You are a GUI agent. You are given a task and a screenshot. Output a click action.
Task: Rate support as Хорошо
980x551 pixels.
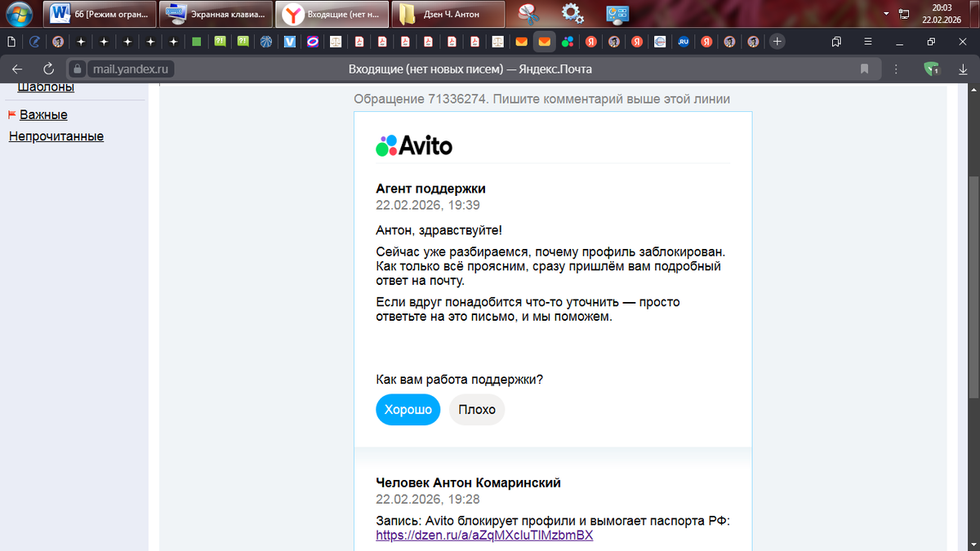pos(408,410)
